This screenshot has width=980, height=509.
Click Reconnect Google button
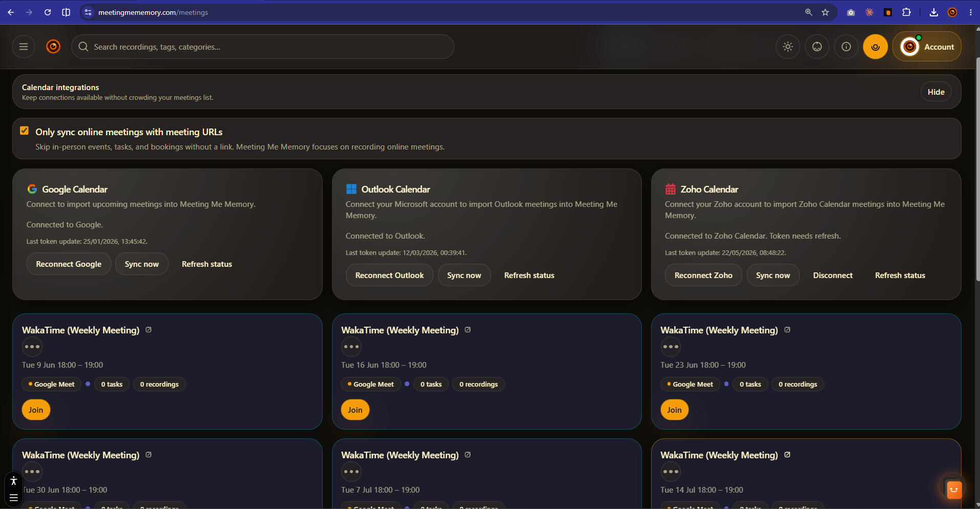69,264
